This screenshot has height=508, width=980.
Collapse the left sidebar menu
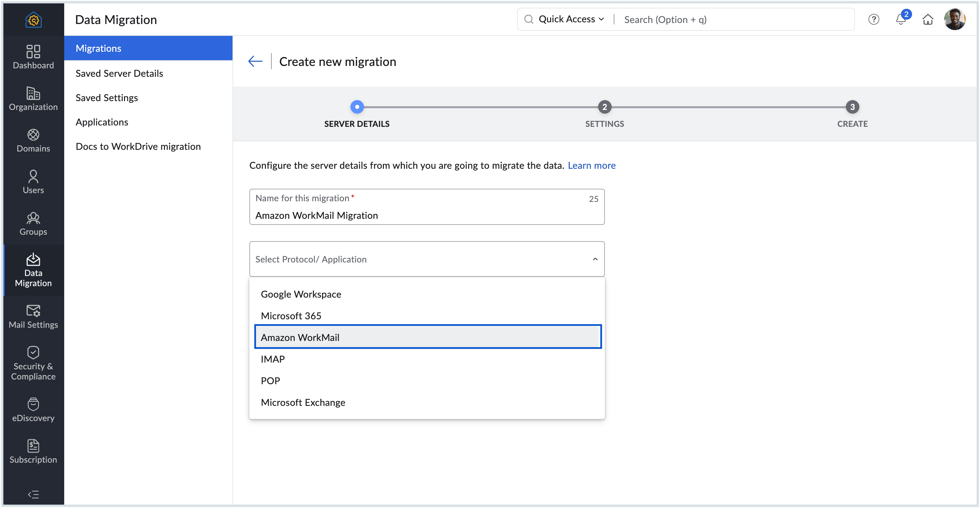33,494
